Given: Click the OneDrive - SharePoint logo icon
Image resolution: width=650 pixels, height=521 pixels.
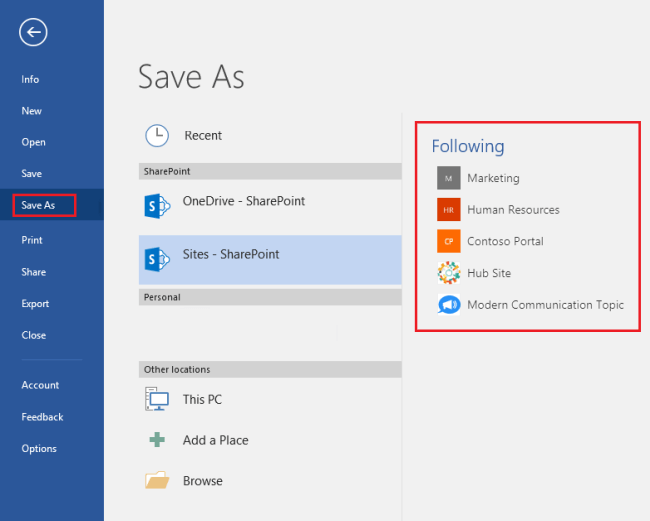Looking at the screenshot, I should pos(157,206).
